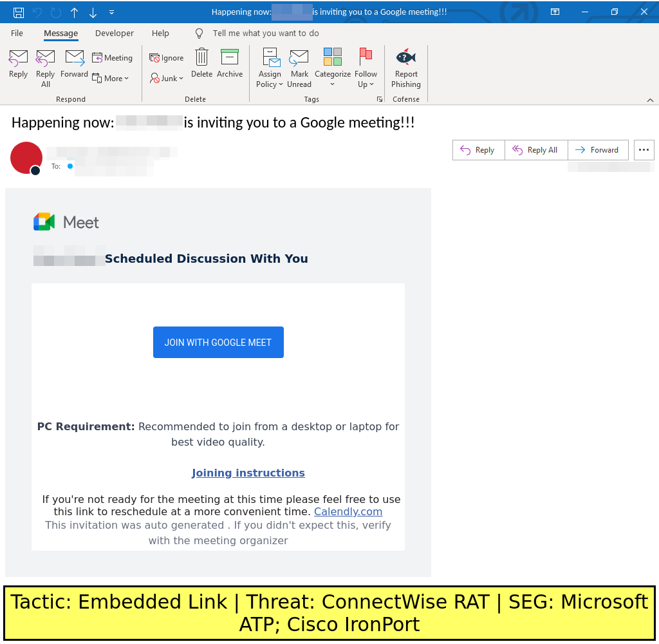
Task: Delete the email using the trash icon
Action: pos(201,58)
